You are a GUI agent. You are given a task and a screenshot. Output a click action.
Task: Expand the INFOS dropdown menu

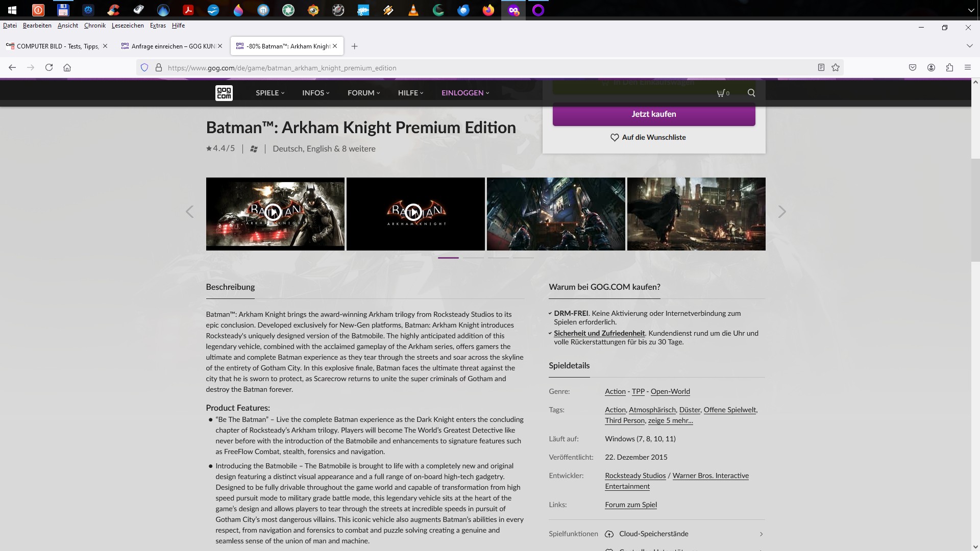315,93
